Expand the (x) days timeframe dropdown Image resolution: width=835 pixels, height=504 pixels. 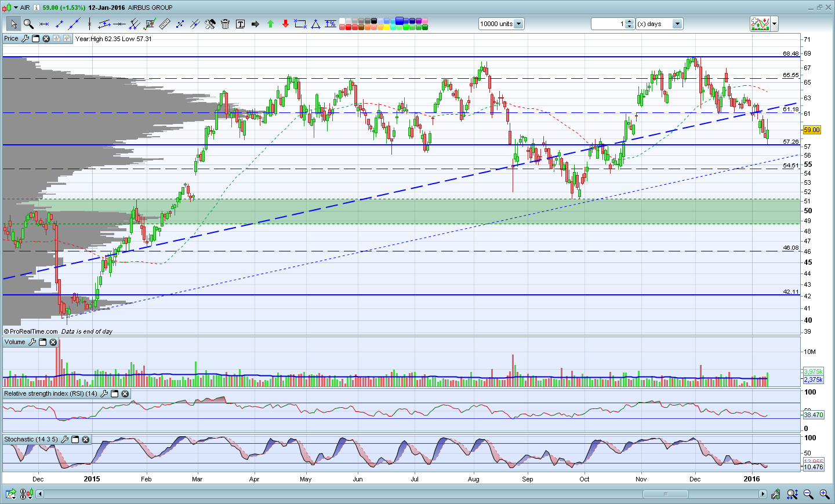click(677, 24)
